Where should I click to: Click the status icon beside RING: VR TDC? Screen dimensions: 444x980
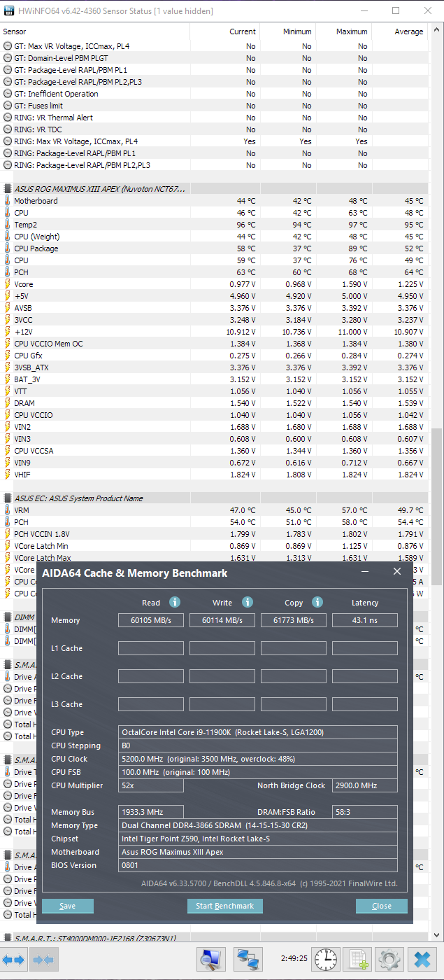click(x=7, y=129)
